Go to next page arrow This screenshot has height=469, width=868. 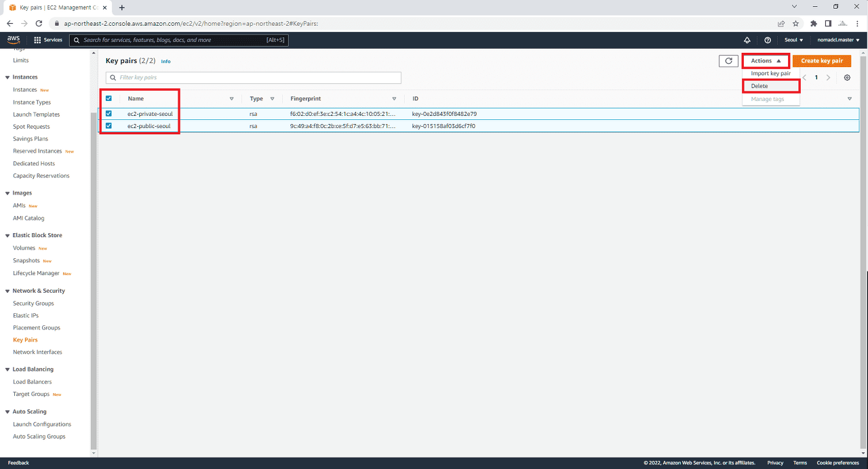click(828, 77)
